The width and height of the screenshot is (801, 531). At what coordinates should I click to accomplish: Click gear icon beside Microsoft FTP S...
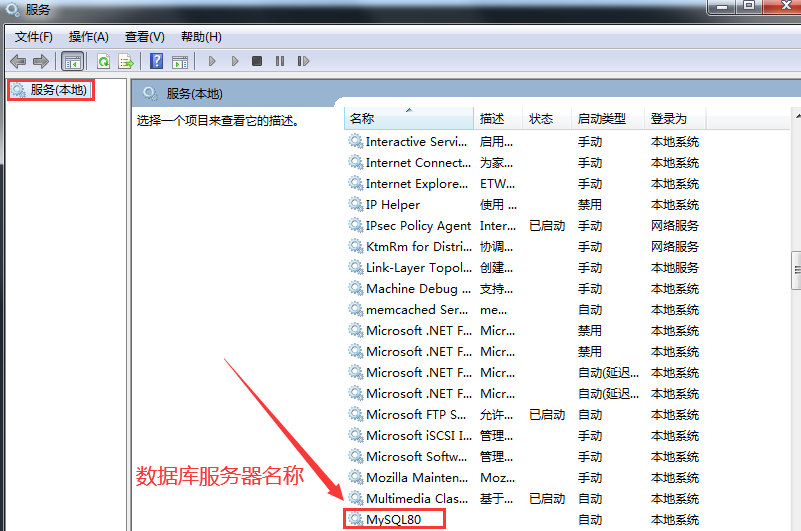(x=356, y=414)
